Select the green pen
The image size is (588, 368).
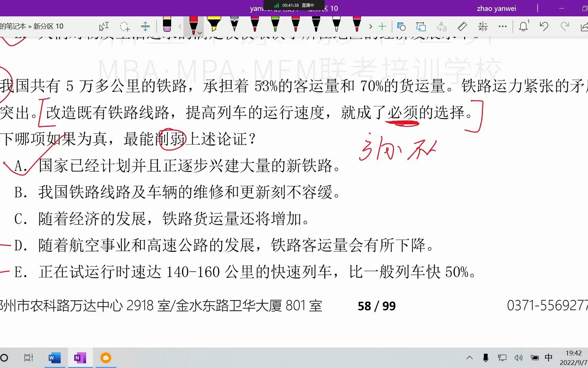(x=275, y=25)
